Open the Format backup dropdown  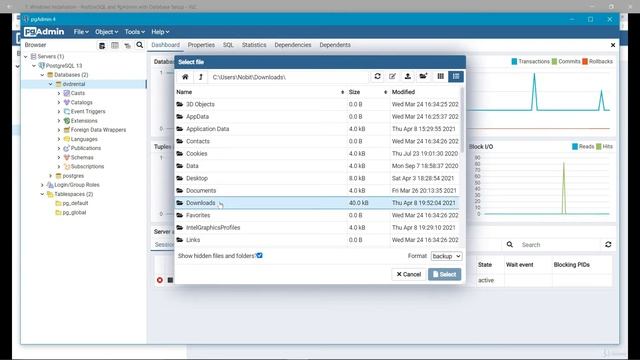pos(446,256)
